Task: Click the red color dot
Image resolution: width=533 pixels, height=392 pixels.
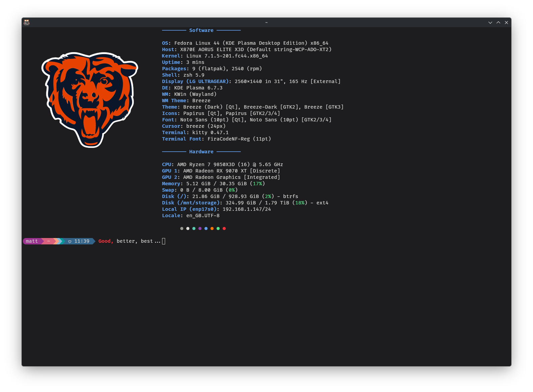Action: 224,229
